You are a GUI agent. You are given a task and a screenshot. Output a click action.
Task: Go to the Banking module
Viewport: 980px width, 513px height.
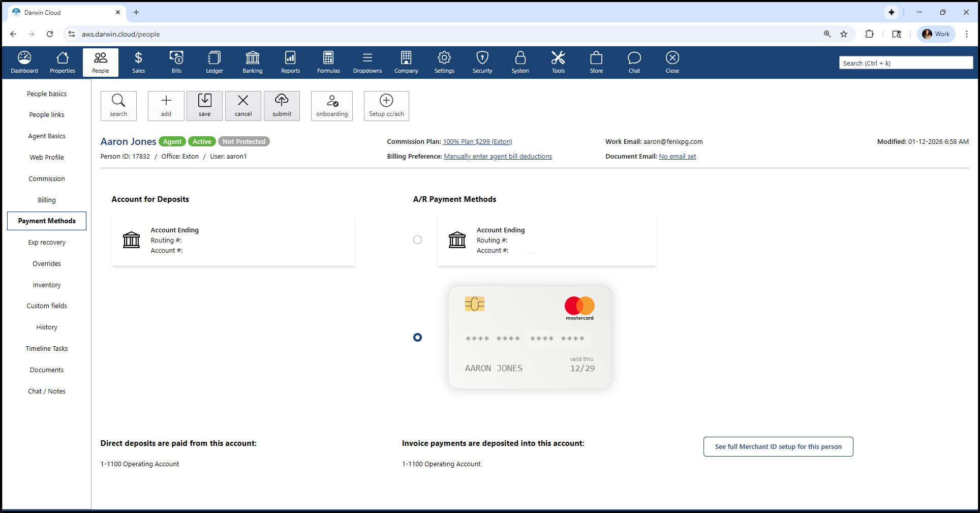click(252, 63)
